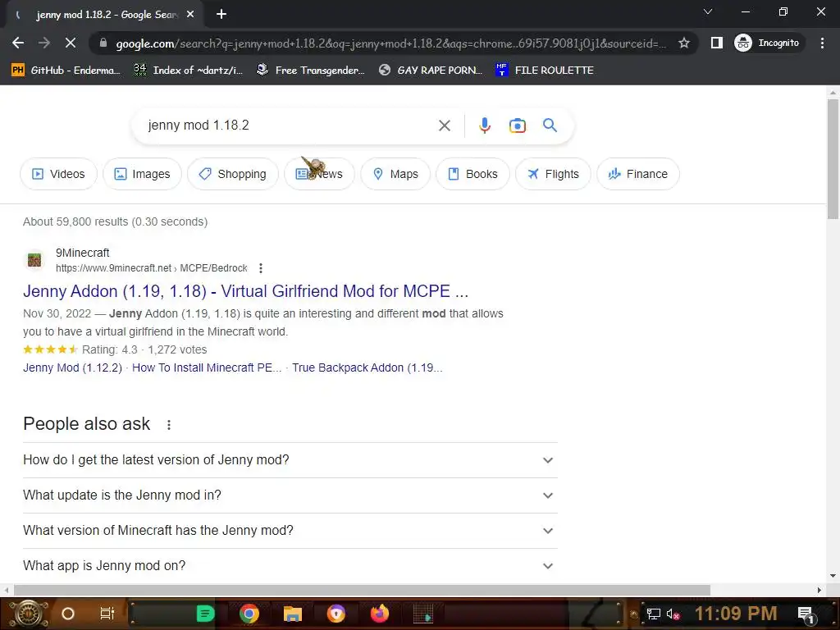840x630 pixels.
Task: Open the grid app icon on taskbar
Action: (423, 614)
